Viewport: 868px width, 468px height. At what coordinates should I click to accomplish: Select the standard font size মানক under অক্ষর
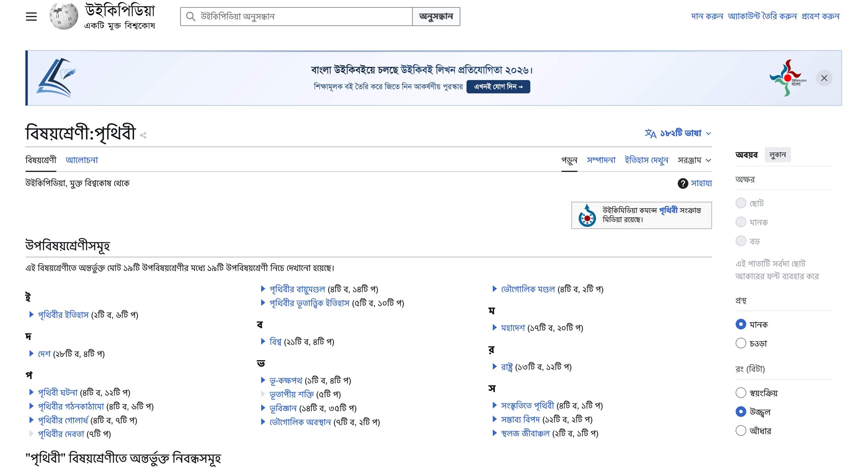(740, 222)
